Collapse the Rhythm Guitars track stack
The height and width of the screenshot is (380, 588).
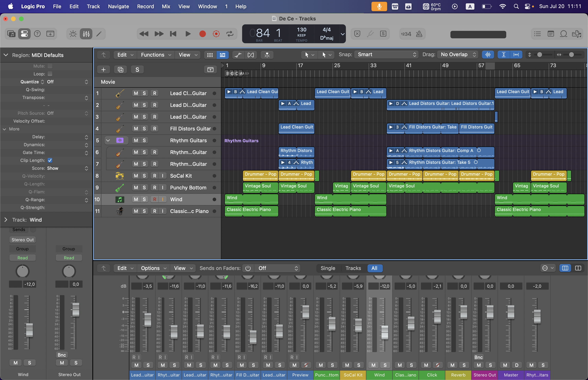pos(108,140)
